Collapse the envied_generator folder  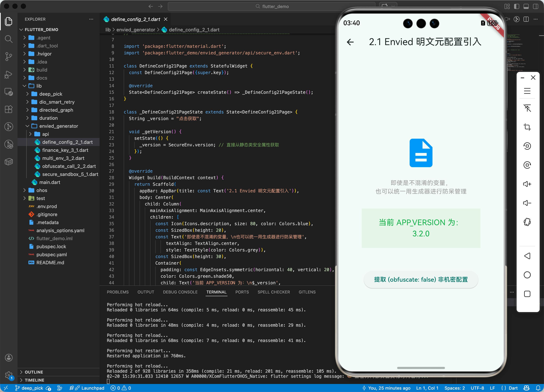[58, 126]
